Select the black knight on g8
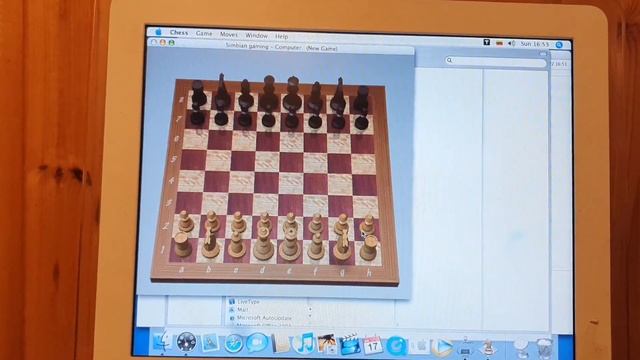This screenshot has width=640, height=360. click(338, 95)
